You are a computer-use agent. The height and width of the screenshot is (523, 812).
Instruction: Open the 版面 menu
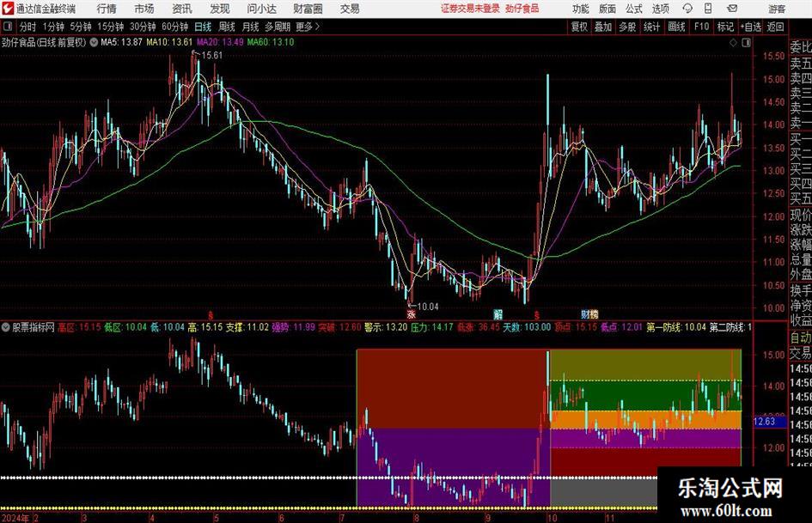pos(607,9)
